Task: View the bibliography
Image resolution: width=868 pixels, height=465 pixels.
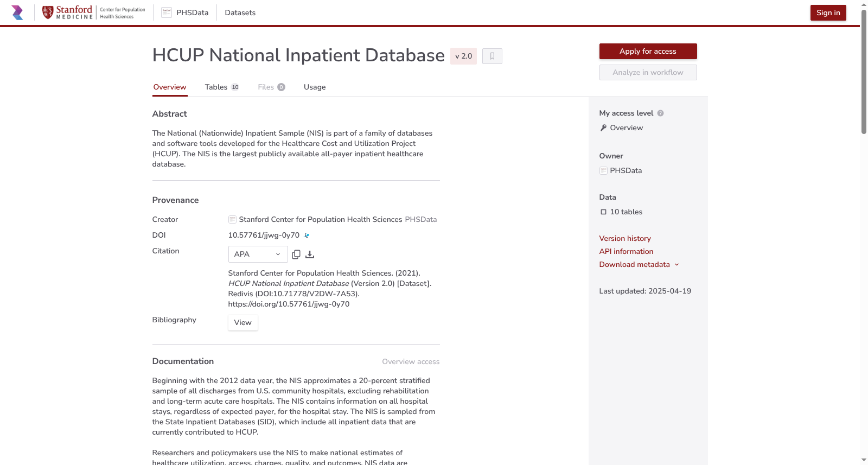Action: pos(242,323)
